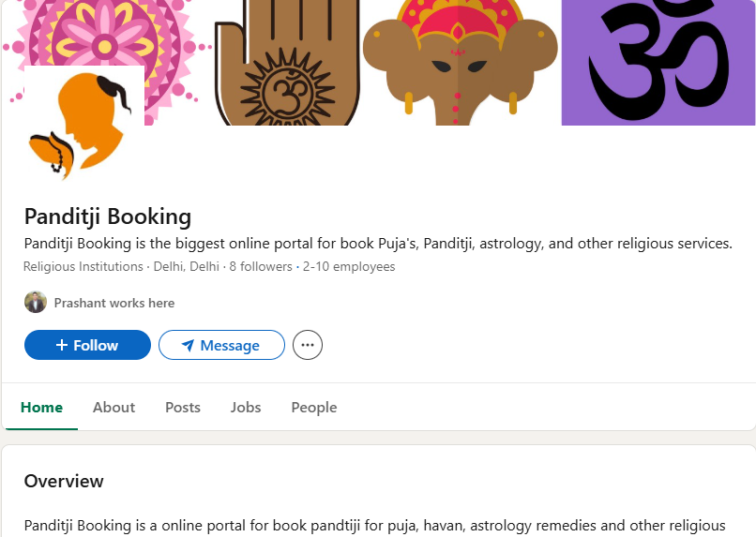
Task: Click 'Prashant works here' text
Action: coord(114,303)
